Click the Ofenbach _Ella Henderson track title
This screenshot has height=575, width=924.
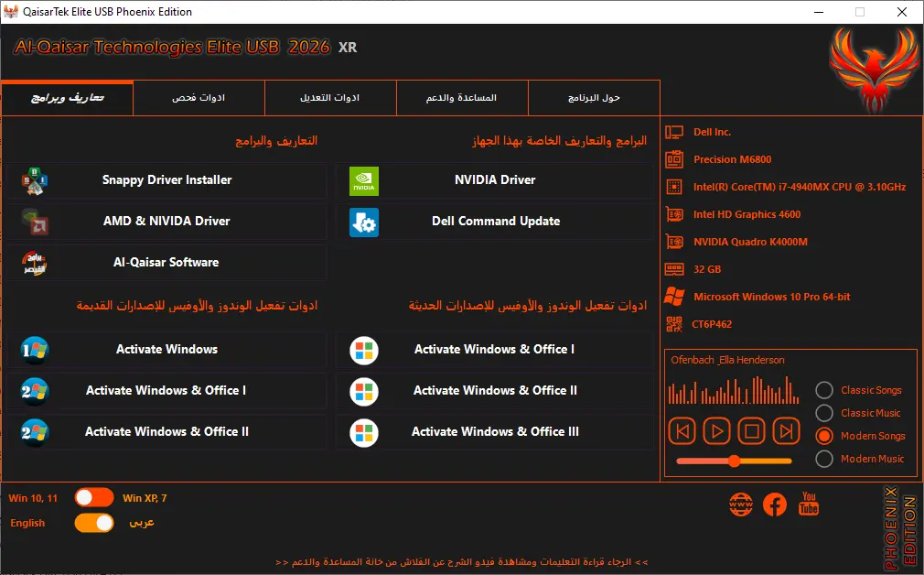coord(728,361)
